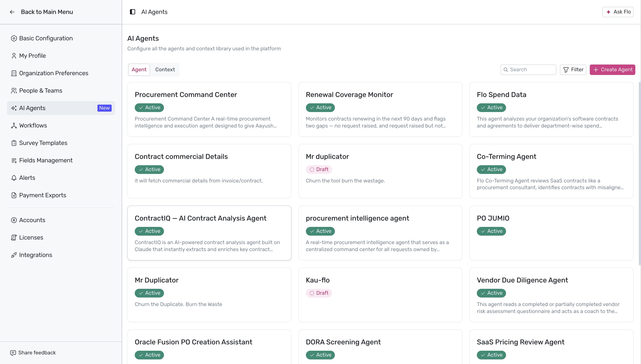Open the SaaS Pricing Review Agent card
This screenshot has width=641, height=364.
551,347
